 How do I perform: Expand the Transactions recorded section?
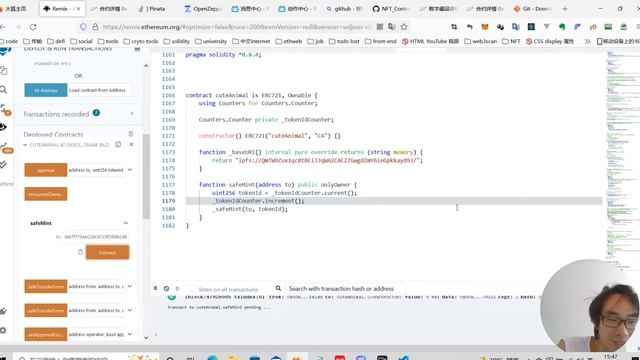tap(132, 113)
